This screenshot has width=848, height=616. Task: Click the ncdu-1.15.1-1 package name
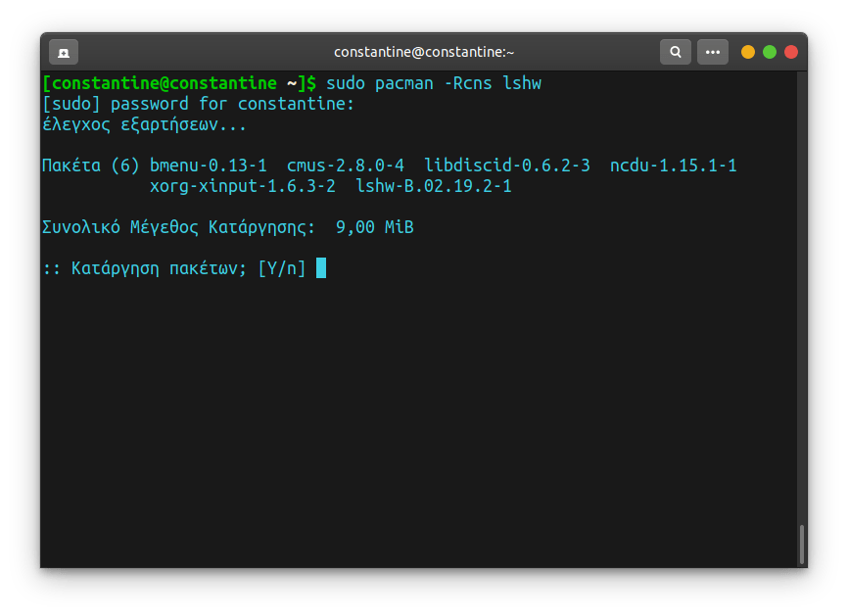(673, 166)
